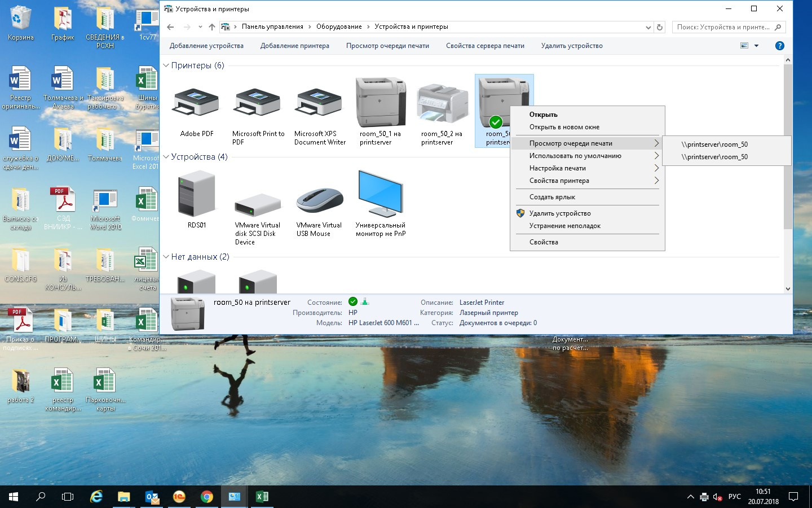The height and width of the screenshot is (508, 812).
Task: Click Оборудование in the breadcrumb path
Action: tap(339, 27)
